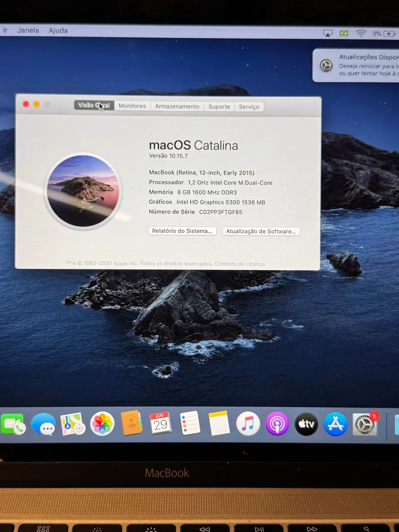Image resolution: width=399 pixels, height=532 pixels.
Task: Click the Brazil flag input source icon
Action: (x=344, y=33)
